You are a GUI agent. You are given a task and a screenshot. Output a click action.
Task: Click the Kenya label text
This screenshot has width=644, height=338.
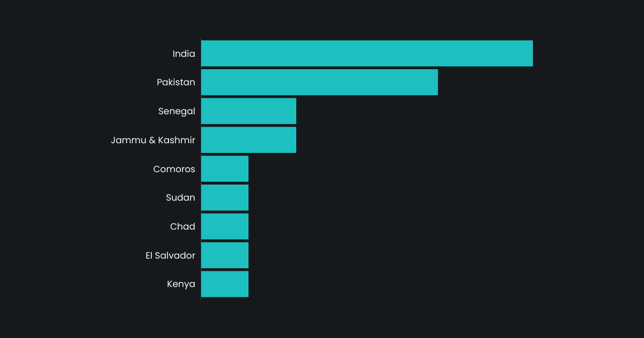click(181, 284)
